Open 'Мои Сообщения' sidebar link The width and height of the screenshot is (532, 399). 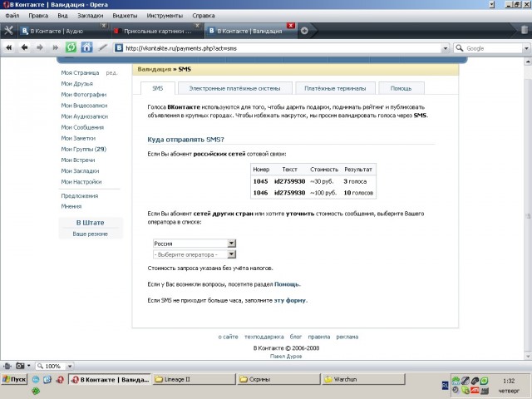pyautogui.click(x=82, y=127)
